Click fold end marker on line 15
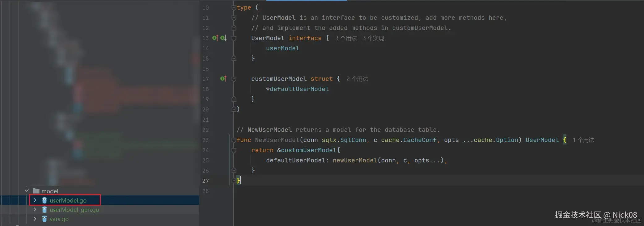The width and height of the screenshot is (644, 226). (234, 58)
